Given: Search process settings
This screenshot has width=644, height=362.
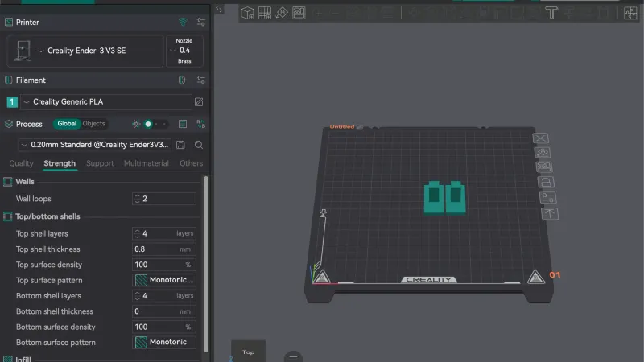Looking at the screenshot, I should 198,145.
